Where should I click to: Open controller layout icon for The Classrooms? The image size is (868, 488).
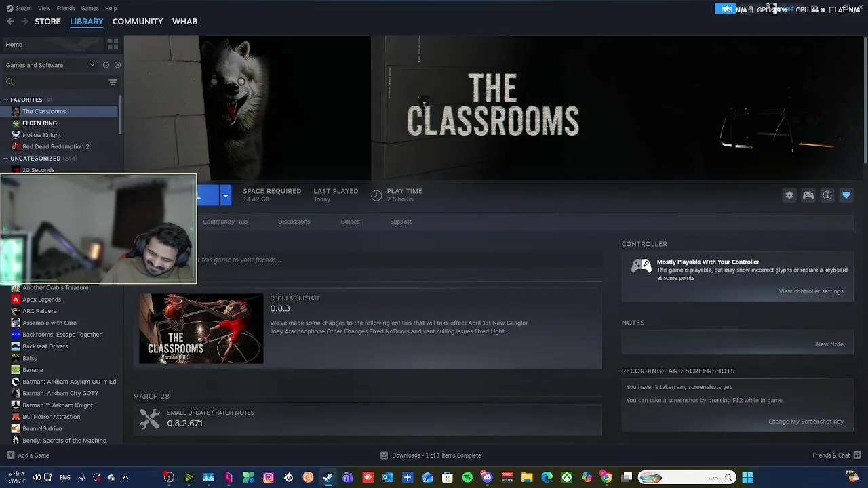coord(808,195)
